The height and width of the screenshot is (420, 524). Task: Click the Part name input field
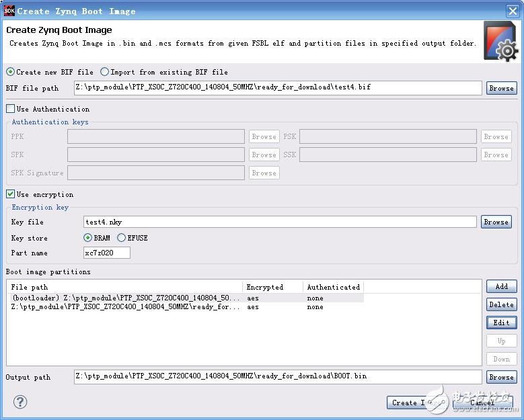point(106,253)
